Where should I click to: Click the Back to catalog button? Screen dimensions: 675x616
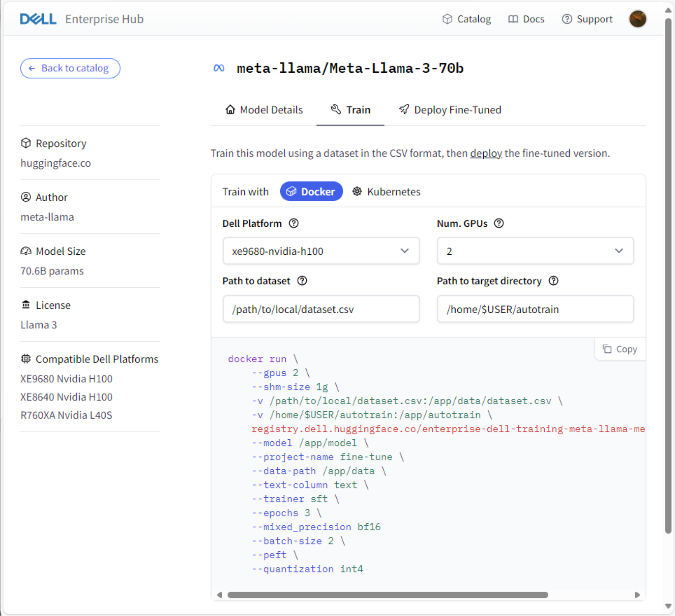[x=70, y=68]
